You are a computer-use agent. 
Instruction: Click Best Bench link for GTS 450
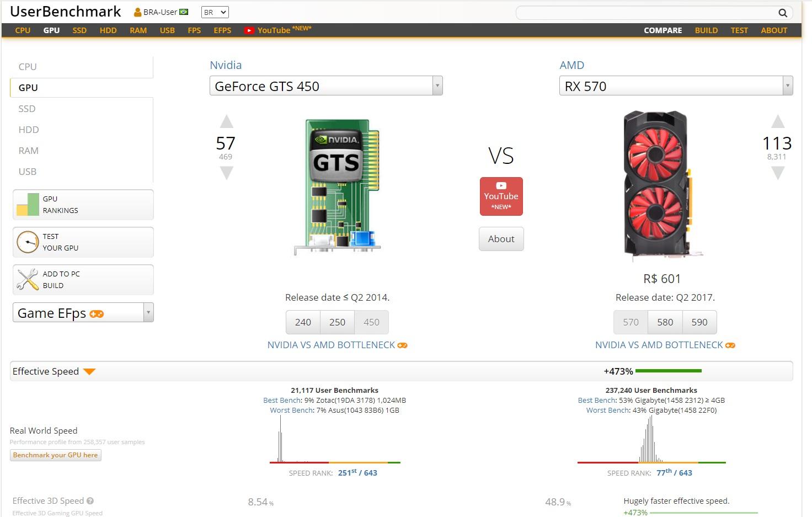pos(282,401)
